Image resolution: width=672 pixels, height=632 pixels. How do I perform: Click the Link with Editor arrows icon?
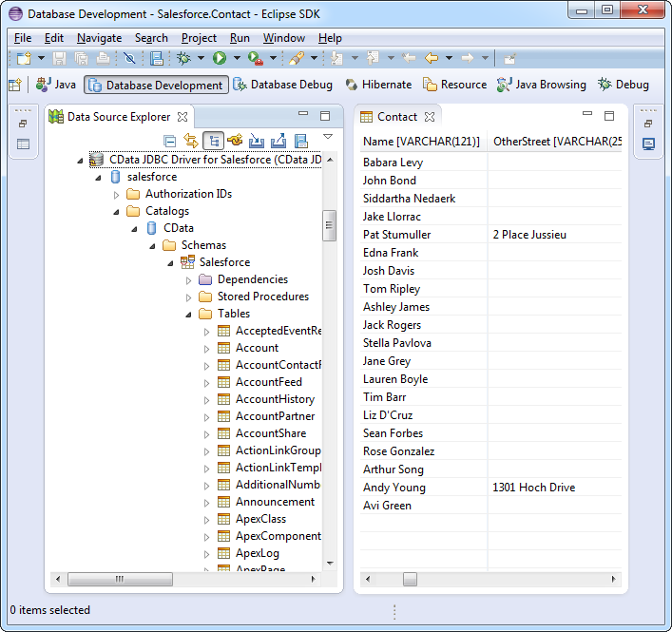pyautogui.click(x=191, y=141)
